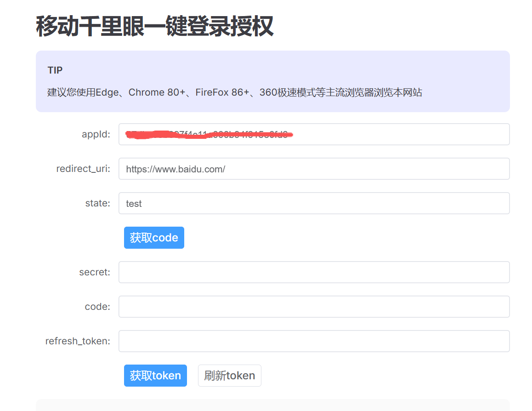Click the refresh_token label text

point(78,341)
